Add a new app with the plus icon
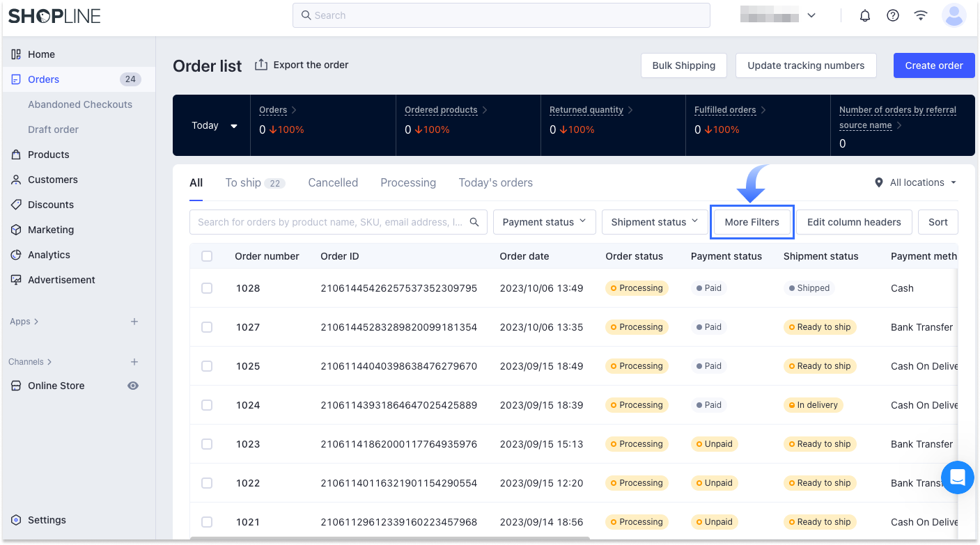This screenshot has height=545, width=980. 134,322
